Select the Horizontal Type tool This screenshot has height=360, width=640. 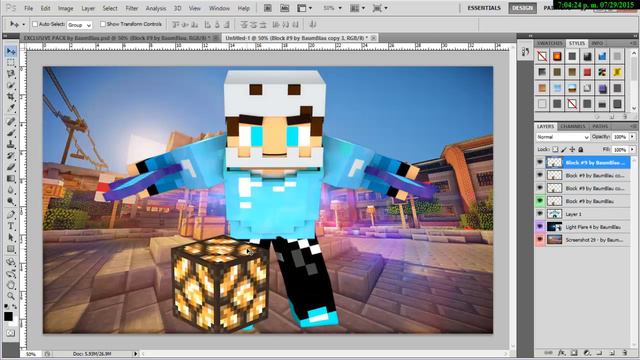(11, 226)
